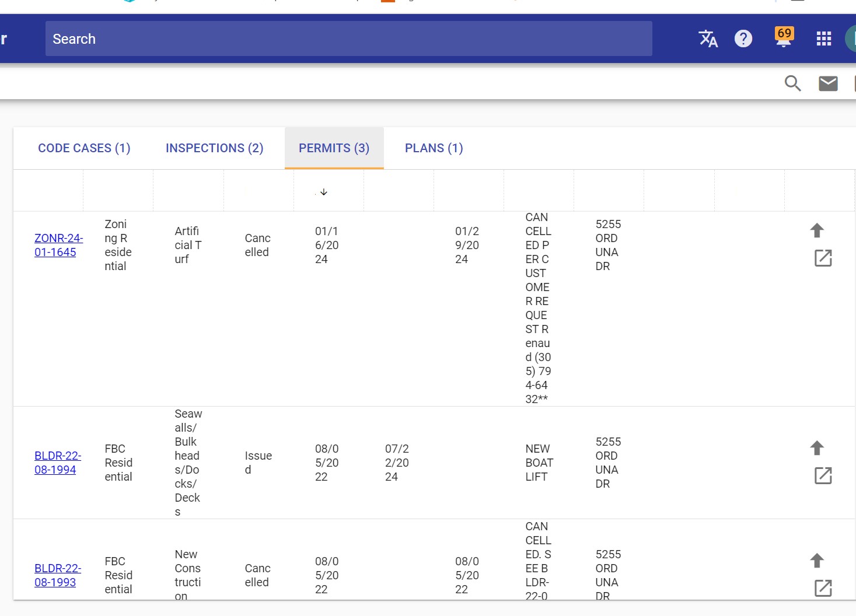Switch to the Inspections tab
Image resolution: width=856 pixels, height=616 pixels.
coord(214,148)
